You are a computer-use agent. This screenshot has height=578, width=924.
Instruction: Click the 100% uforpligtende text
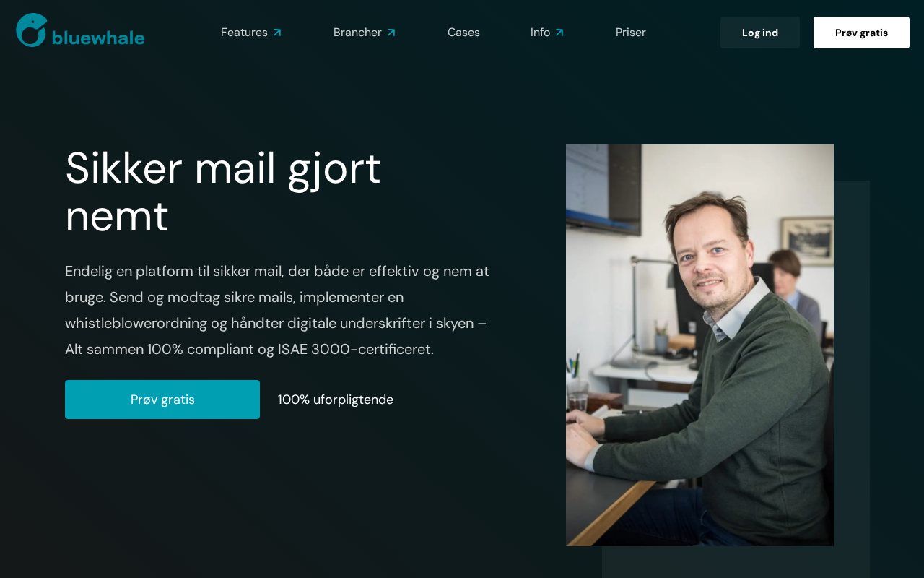coord(336,400)
